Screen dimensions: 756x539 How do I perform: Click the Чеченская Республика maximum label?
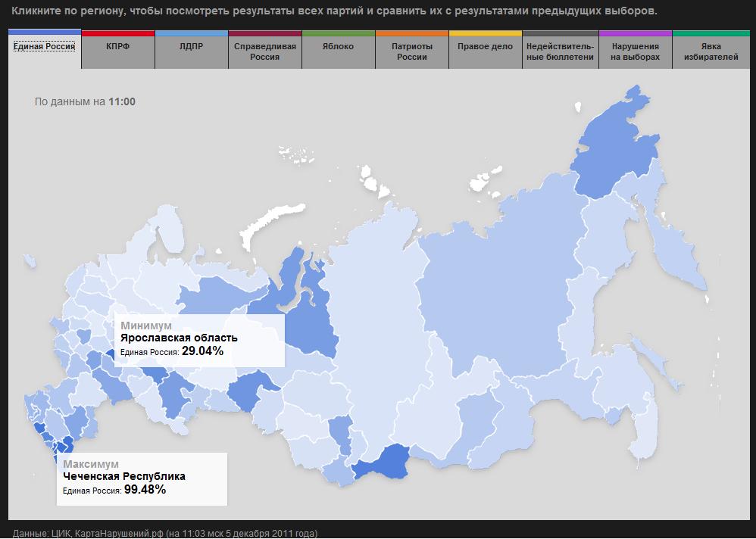pos(142,478)
